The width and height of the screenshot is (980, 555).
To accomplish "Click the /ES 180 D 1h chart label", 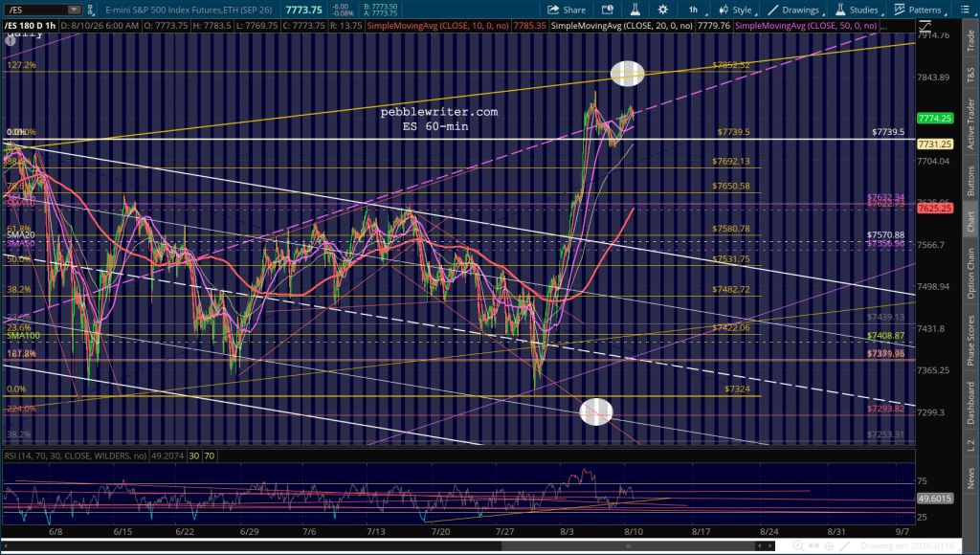I will (31, 26).
